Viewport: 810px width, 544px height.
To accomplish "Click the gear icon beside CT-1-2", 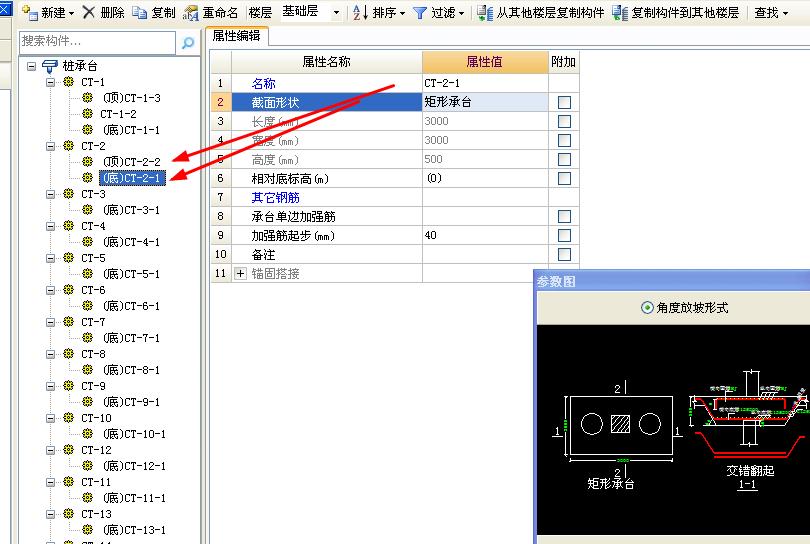I will [x=88, y=114].
